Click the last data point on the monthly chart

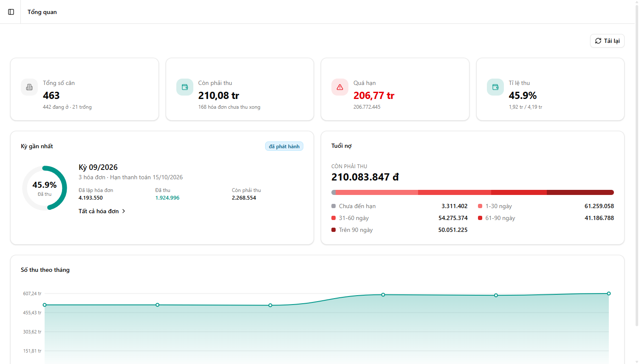coord(609,293)
